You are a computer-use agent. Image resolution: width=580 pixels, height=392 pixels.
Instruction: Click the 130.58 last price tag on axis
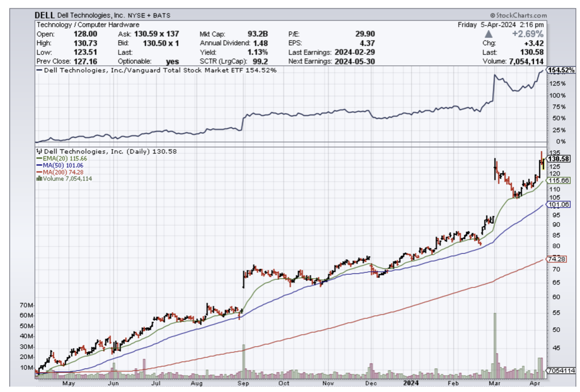point(559,159)
